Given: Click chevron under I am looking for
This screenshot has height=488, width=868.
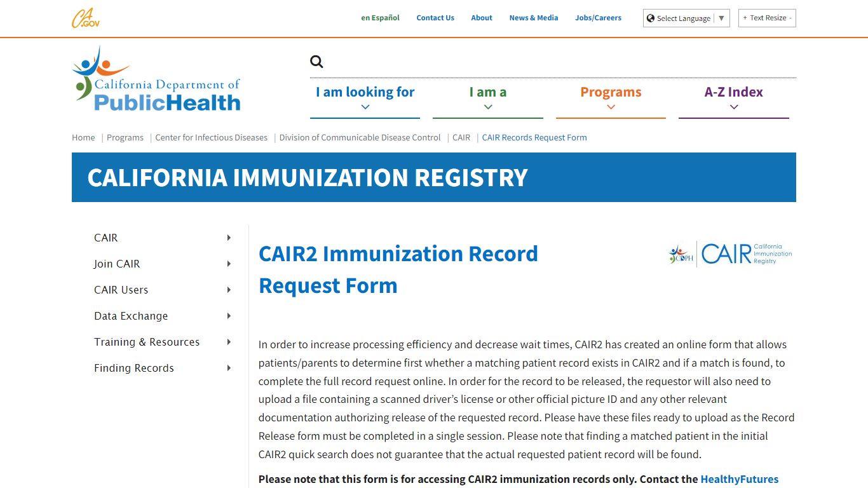Looking at the screenshot, I should coord(365,107).
